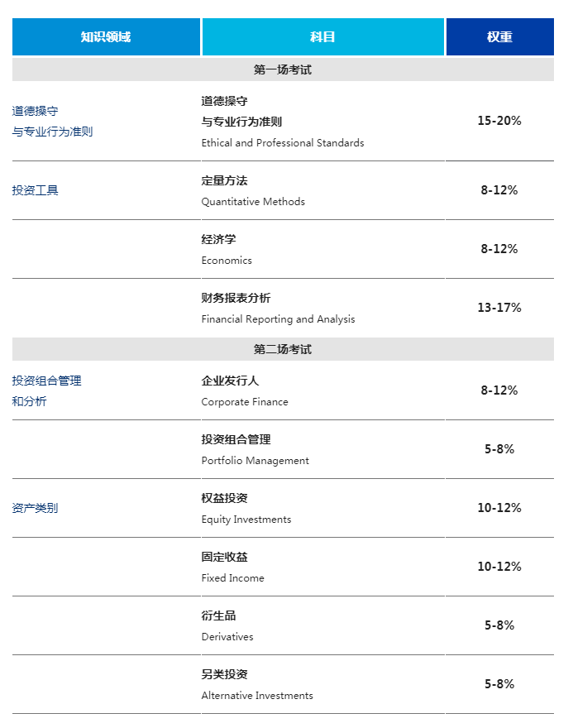Screen dimensions: 573x728
Task: Select the 第二场考试 section divider
Action: point(283,350)
